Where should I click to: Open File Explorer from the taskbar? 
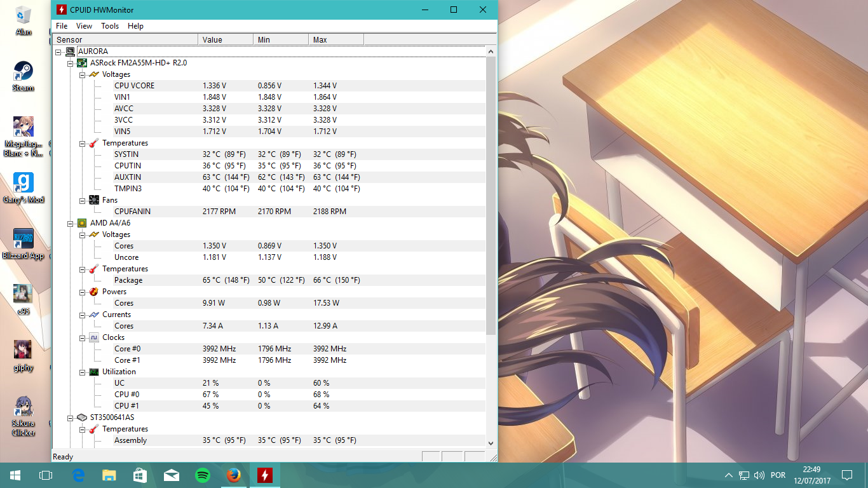pyautogui.click(x=109, y=475)
